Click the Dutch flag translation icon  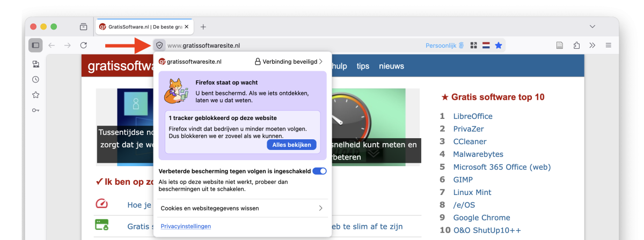click(486, 46)
